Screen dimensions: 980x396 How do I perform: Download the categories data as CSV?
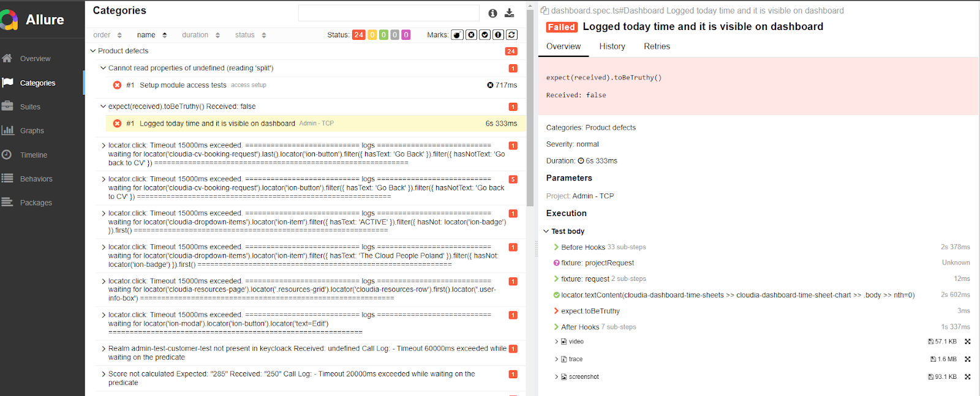click(x=509, y=13)
